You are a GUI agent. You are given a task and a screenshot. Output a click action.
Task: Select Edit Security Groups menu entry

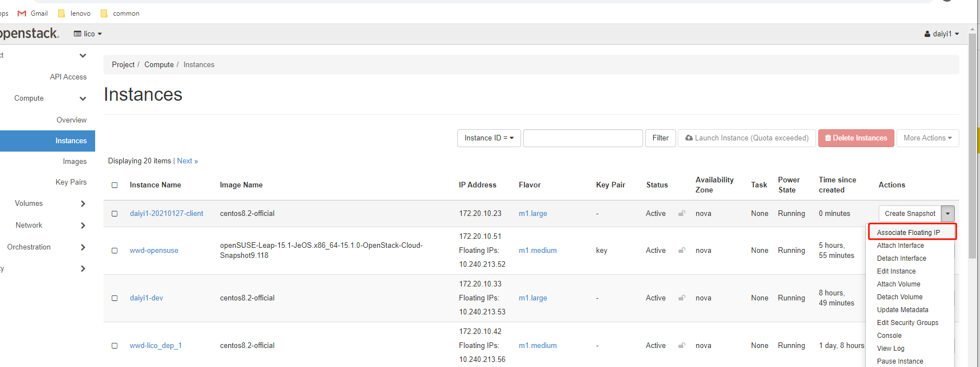click(x=907, y=323)
